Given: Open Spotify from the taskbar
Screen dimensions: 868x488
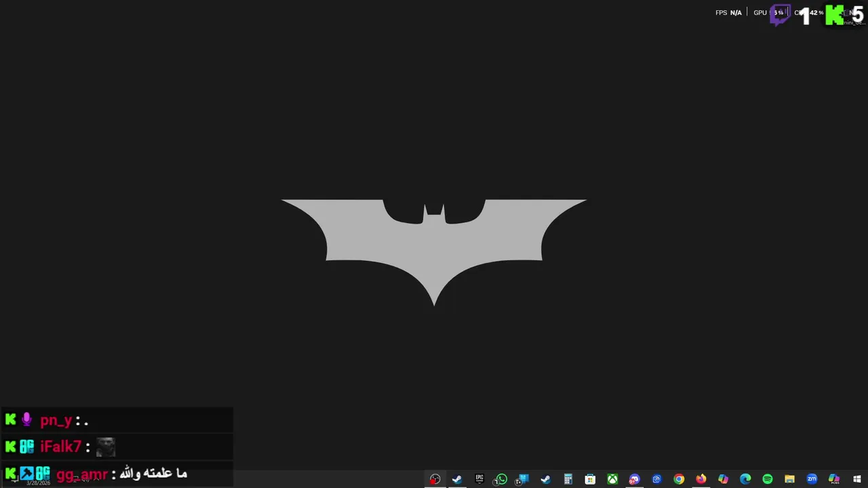Looking at the screenshot, I should pos(768,479).
